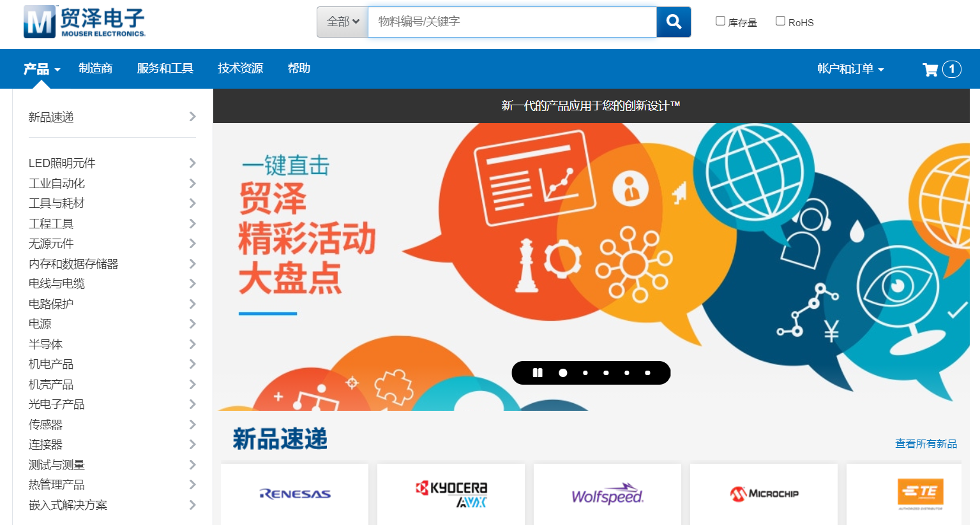This screenshot has height=525, width=980.
Task: Click the 查看所有新品 link
Action: pyautogui.click(x=926, y=443)
